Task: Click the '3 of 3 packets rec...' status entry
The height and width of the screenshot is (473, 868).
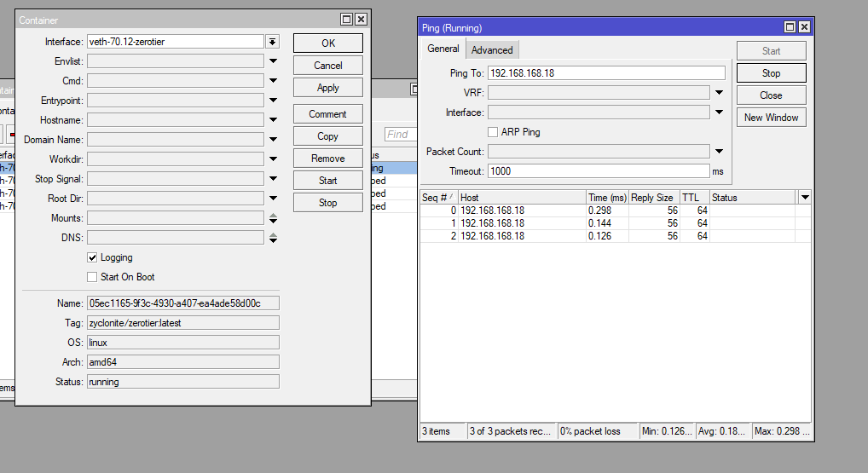Action: (512, 431)
